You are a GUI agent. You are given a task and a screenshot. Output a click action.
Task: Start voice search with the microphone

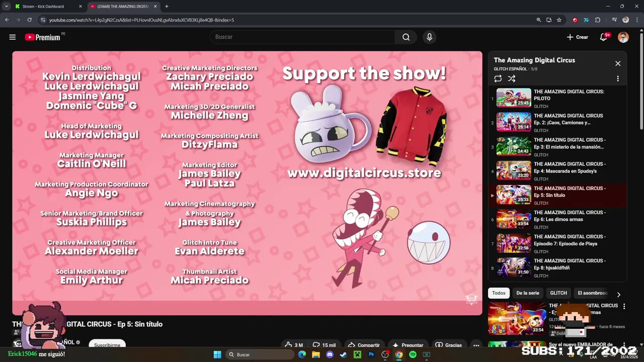[x=429, y=37]
